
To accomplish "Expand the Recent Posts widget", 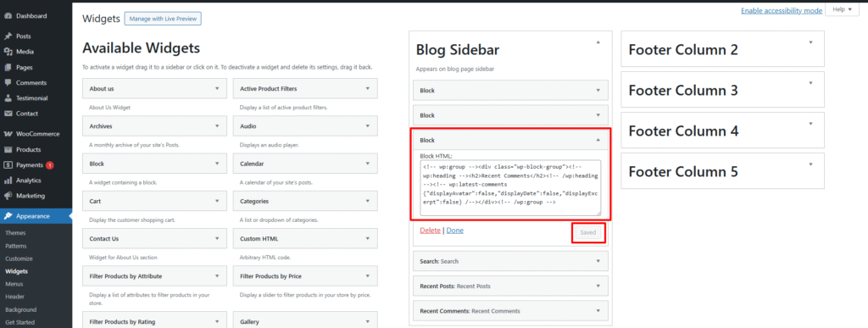I will pos(510,286).
